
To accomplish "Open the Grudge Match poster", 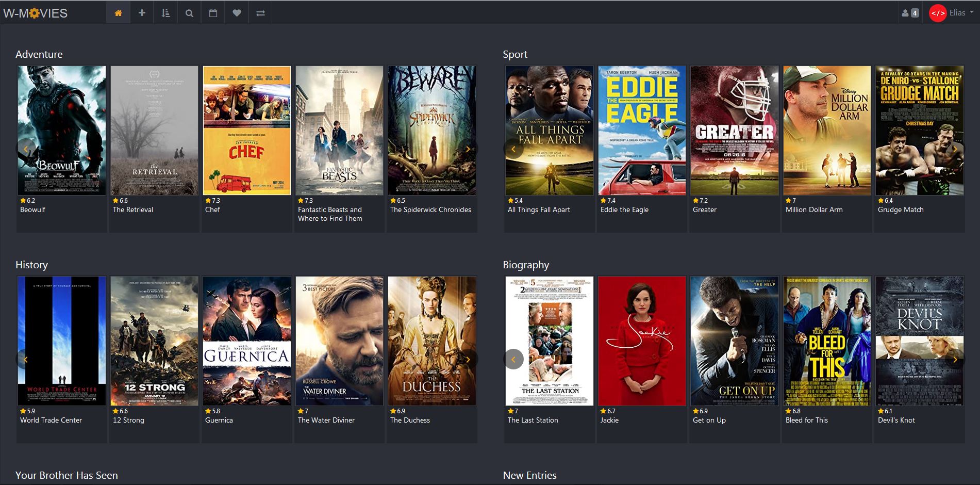I will coord(920,131).
